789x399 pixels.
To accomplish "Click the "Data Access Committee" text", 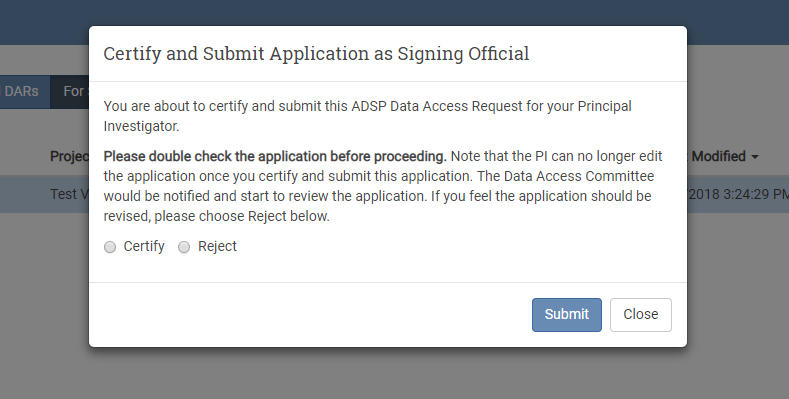I will click(579, 177).
